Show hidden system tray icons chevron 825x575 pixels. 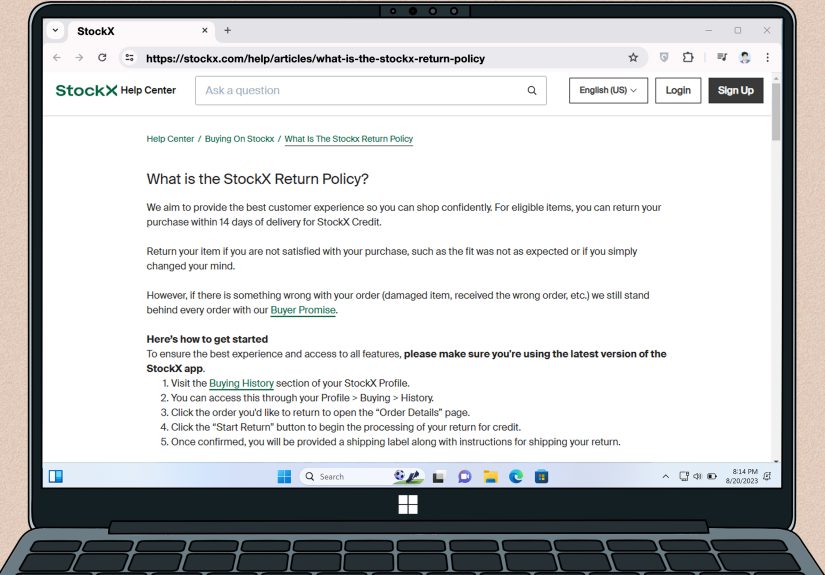(666, 477)
